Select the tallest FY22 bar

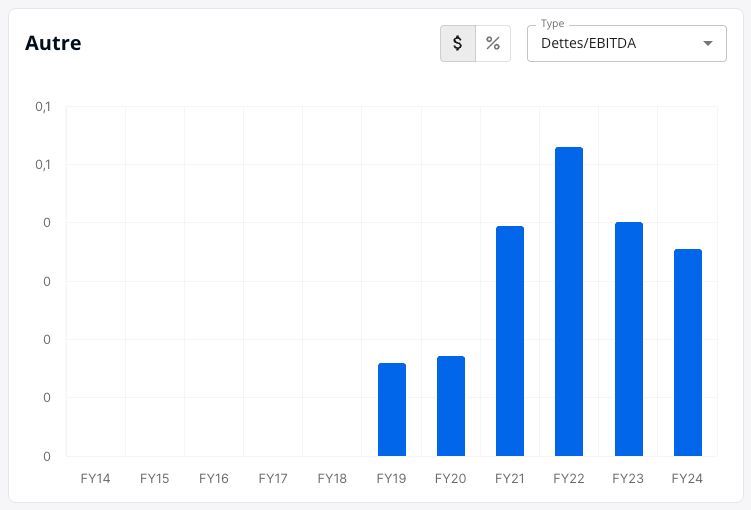tap(569, 301)
